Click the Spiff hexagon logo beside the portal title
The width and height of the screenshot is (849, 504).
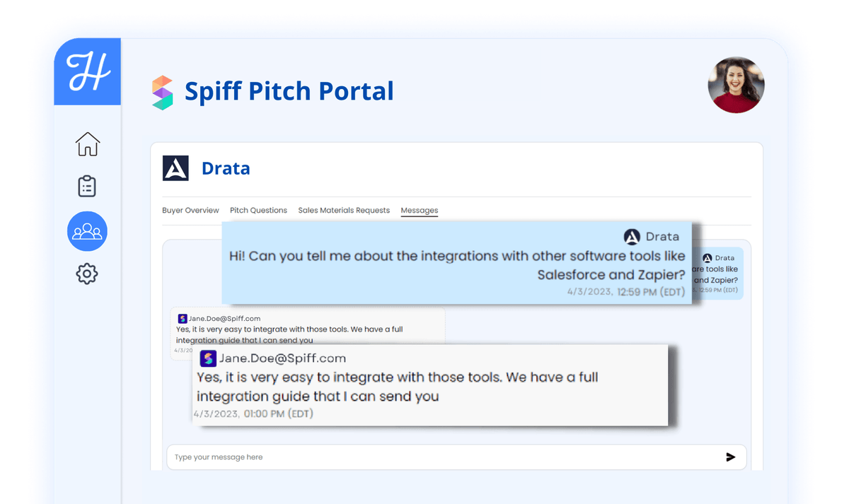click(x=161, y=91)
